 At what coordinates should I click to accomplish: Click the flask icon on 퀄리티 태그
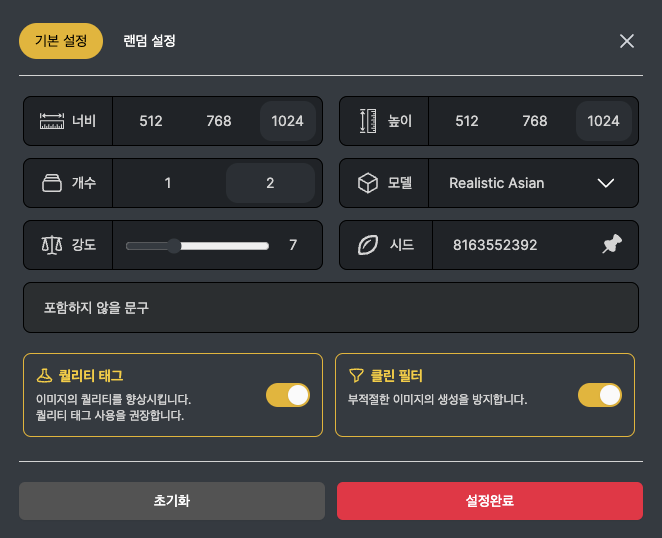tap(44, 375)
